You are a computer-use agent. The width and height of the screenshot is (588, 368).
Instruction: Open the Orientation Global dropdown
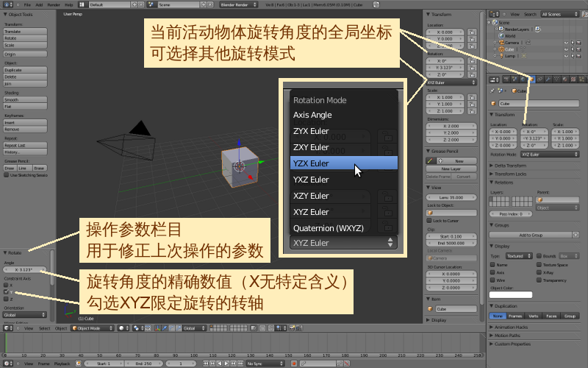[x=25, y=315]
